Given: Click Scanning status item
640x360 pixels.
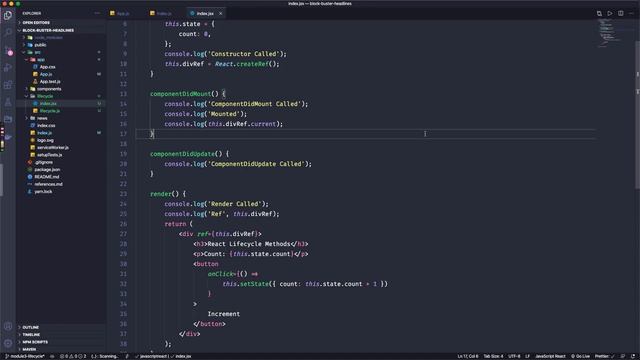Looking at the screenshot, I should 105,356.
